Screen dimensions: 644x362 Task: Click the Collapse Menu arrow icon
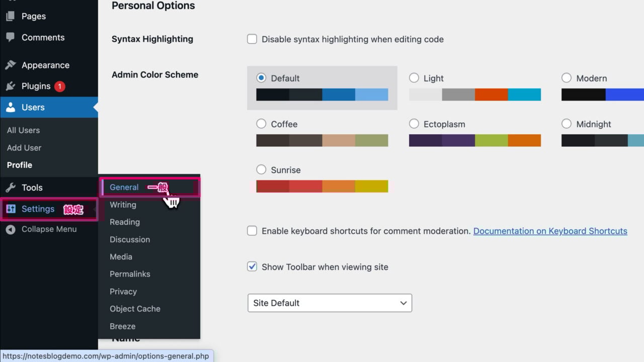pos(10,229)
